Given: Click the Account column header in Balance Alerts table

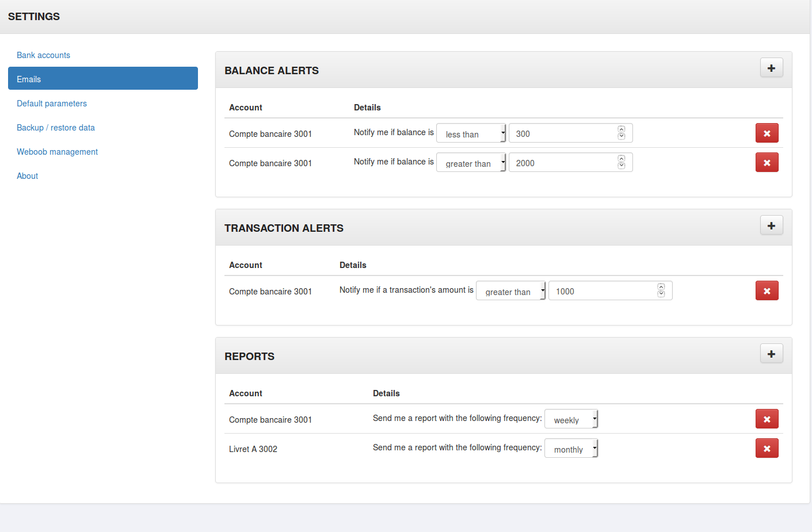Looking at the screenshot, I should pos(246,108).
